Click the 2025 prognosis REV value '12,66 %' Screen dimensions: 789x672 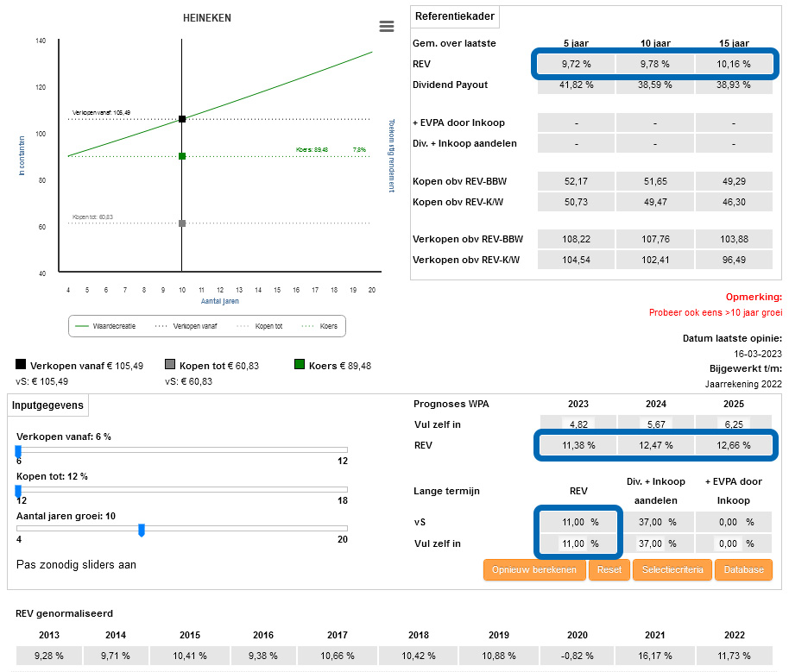coord(734,445)
